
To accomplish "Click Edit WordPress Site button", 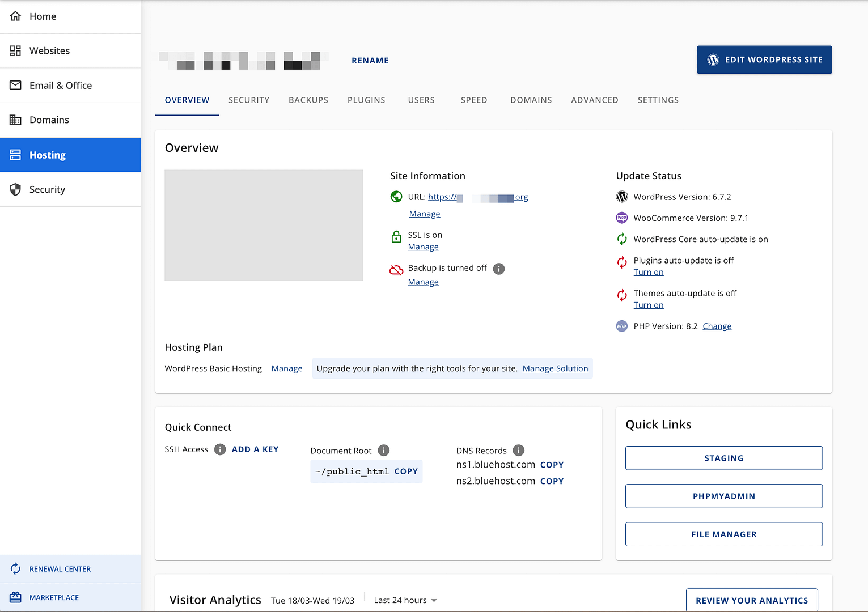I will click(x=764, y=59).
